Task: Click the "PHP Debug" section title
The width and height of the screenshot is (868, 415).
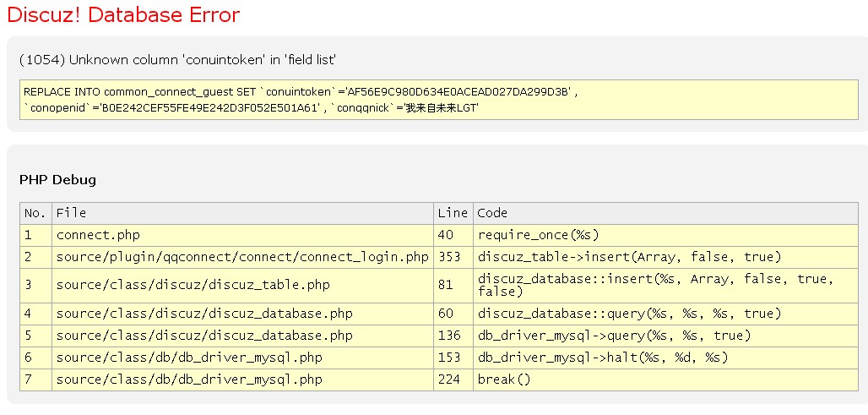Action: tap(57, 180)
